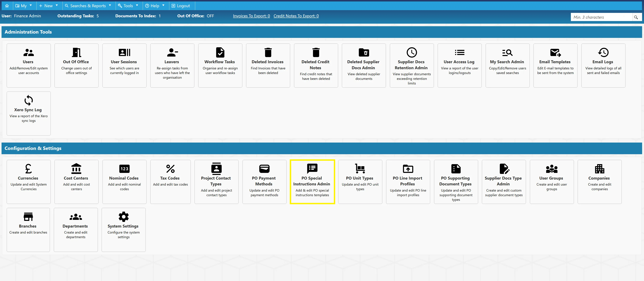The width and height of the screenshot is (644, 281).
Task: Open the User Access Log list icon
Action: [459, 52]
